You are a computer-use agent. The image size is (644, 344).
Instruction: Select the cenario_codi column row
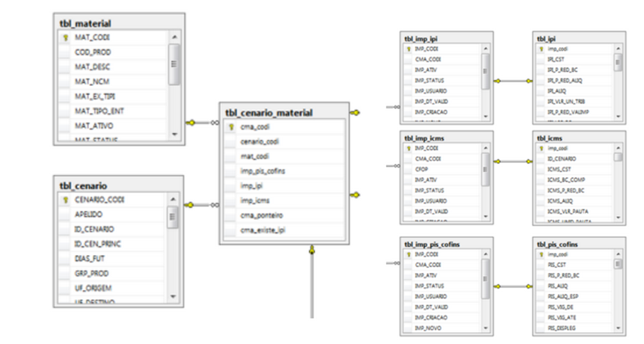(x=284, y=141)
